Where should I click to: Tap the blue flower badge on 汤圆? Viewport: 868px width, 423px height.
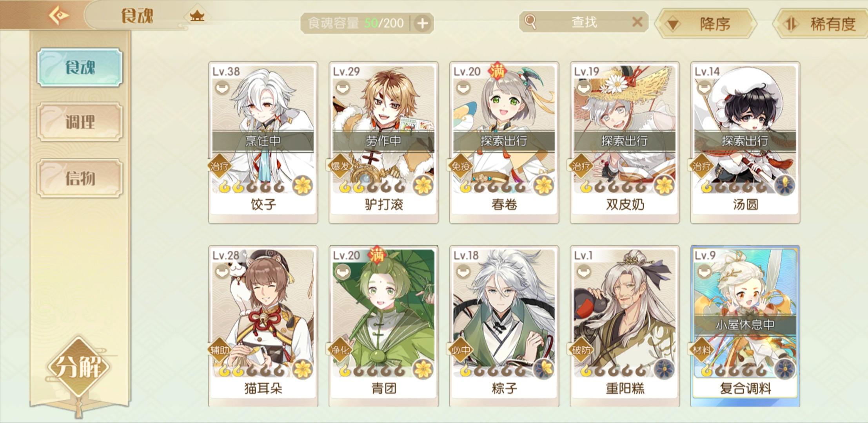[x=785, y=185]
